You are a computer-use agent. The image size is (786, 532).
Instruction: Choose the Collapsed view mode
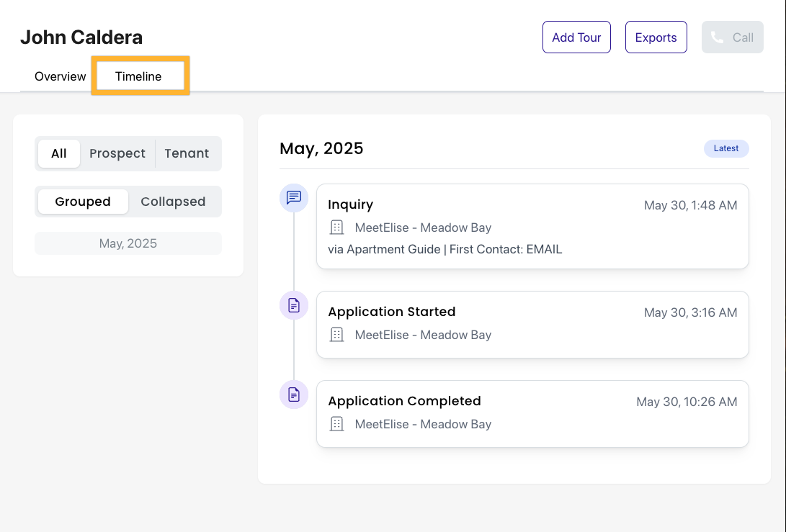173,202
